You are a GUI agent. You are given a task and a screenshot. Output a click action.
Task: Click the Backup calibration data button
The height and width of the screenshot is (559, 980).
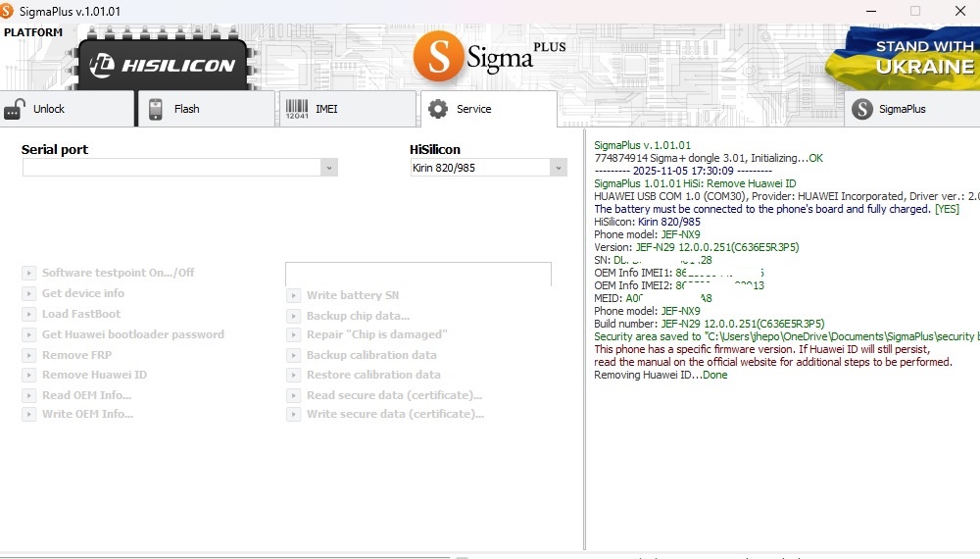coord(362,355)
